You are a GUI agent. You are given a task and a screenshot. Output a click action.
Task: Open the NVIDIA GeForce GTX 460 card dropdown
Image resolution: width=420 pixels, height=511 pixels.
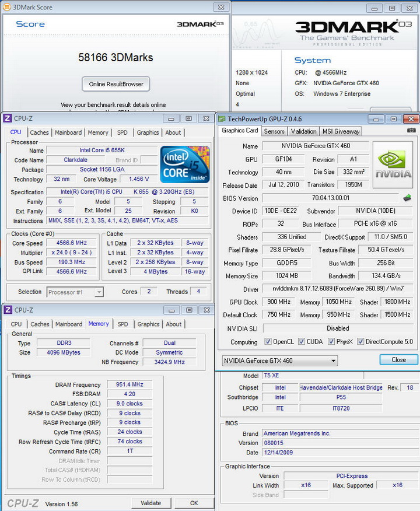pyautogui.click(x=279, y=360)
